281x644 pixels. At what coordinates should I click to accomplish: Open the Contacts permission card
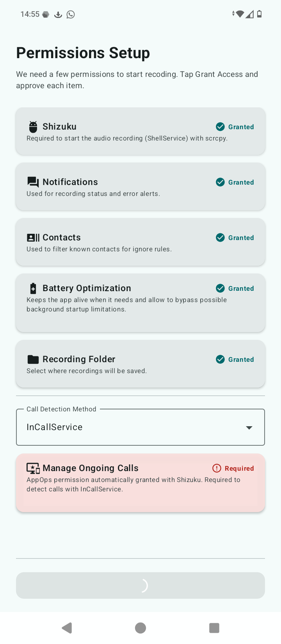(x=140, y=242)
